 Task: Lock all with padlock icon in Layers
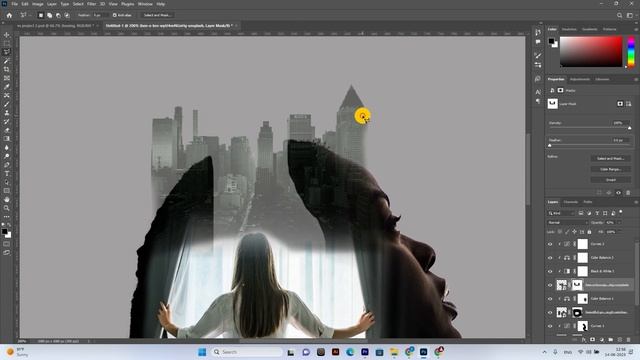(589, 232)
